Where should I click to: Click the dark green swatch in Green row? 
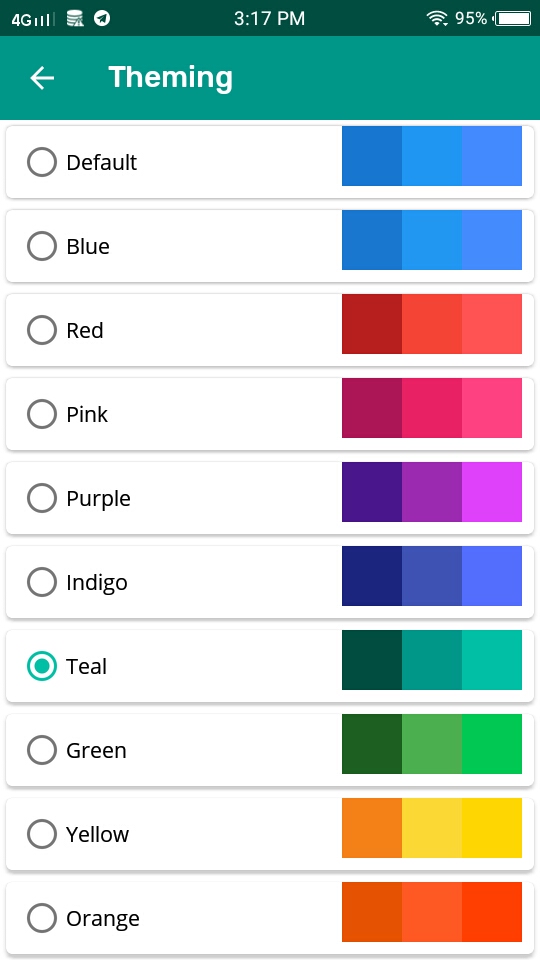pos(372,743)
